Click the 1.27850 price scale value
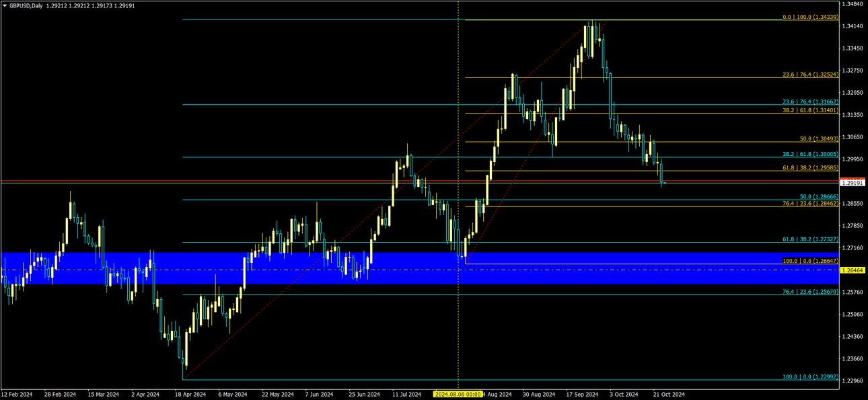 click(x=853, y=226)
